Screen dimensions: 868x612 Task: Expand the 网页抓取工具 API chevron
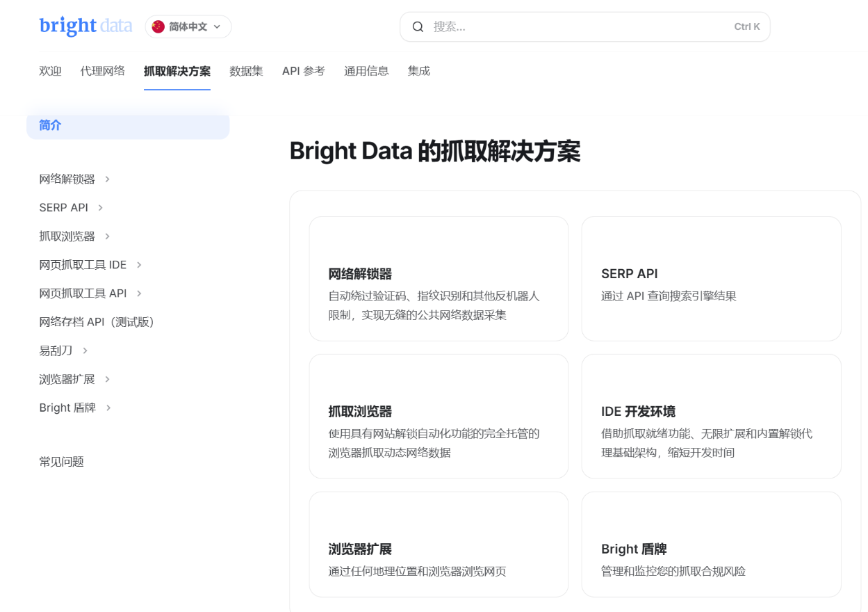(139, 293)
